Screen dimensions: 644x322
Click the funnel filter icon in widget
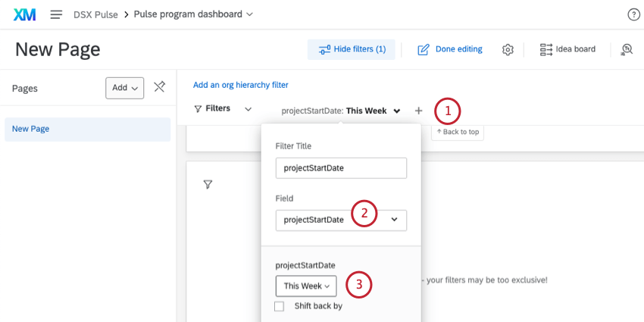point(208,184)
